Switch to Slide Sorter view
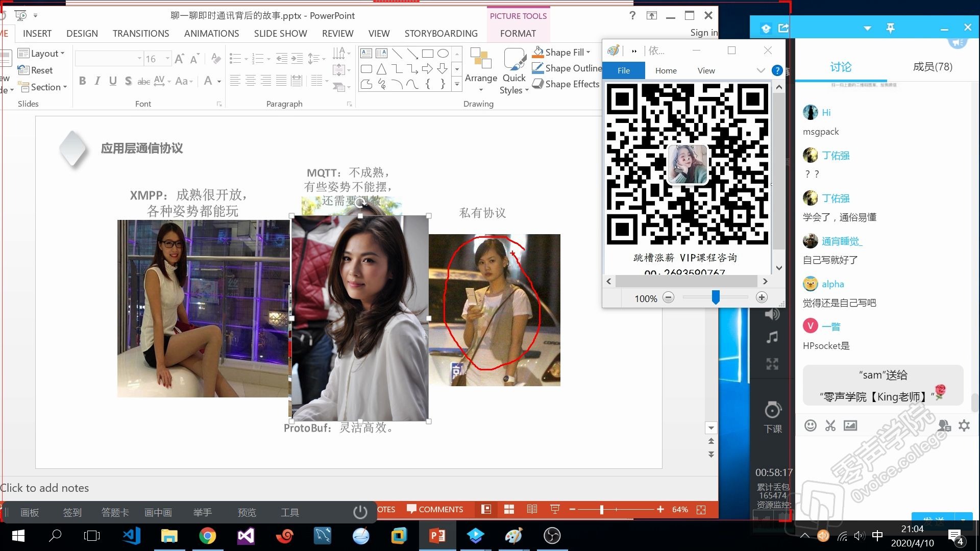The image size is (980, 551). click(x=509, y=509)
